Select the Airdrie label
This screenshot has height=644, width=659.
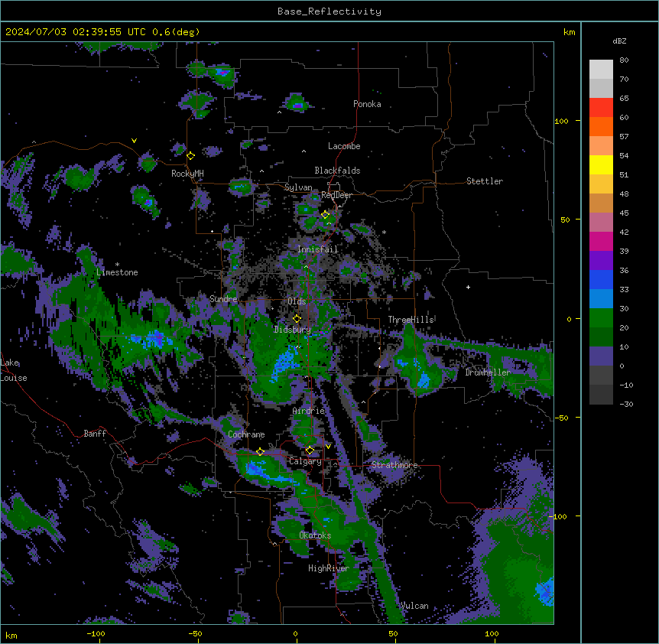309,411
